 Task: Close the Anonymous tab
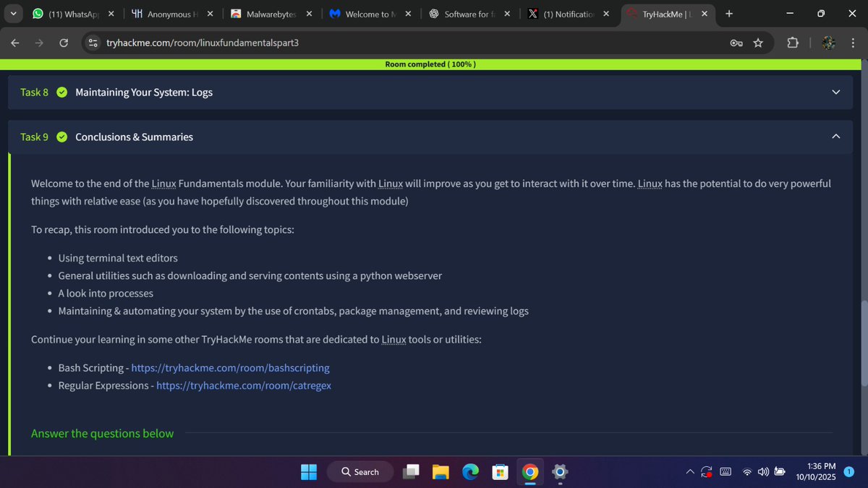click(210, 14)
